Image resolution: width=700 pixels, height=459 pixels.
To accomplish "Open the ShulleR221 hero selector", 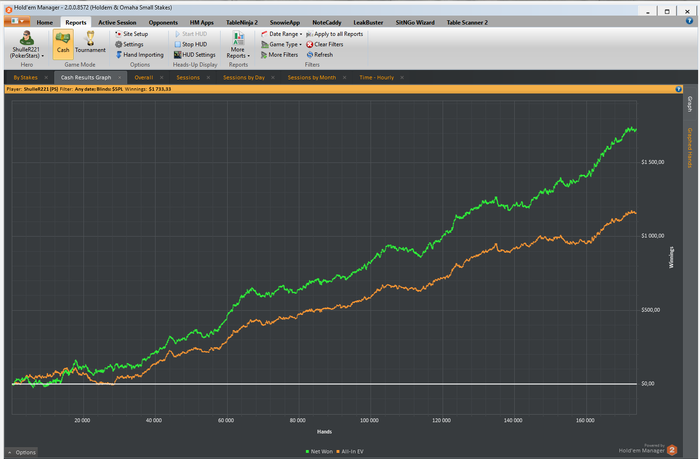I will pos(26,45).
